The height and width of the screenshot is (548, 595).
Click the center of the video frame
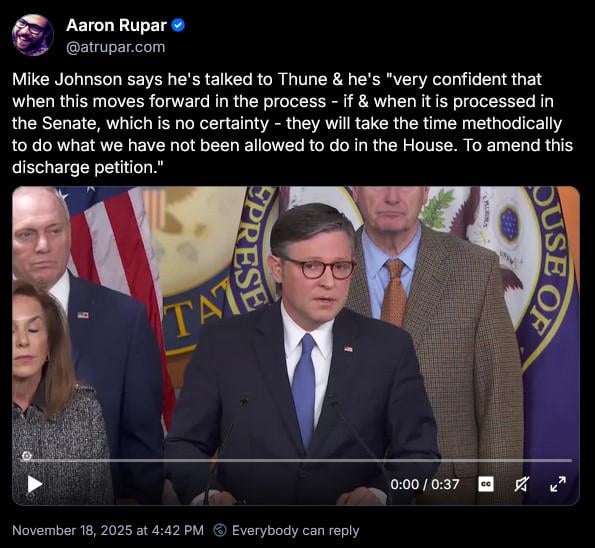(x=296, y=346)
